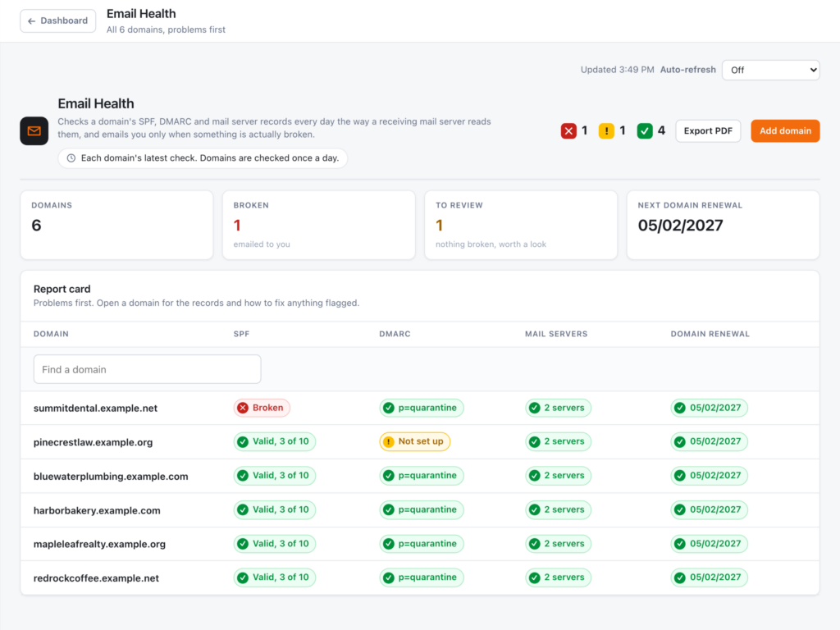This screenshot has width=840, height=630.
Task: Click mapleleafrealty's renewal date badge
Action: point(710,544)
